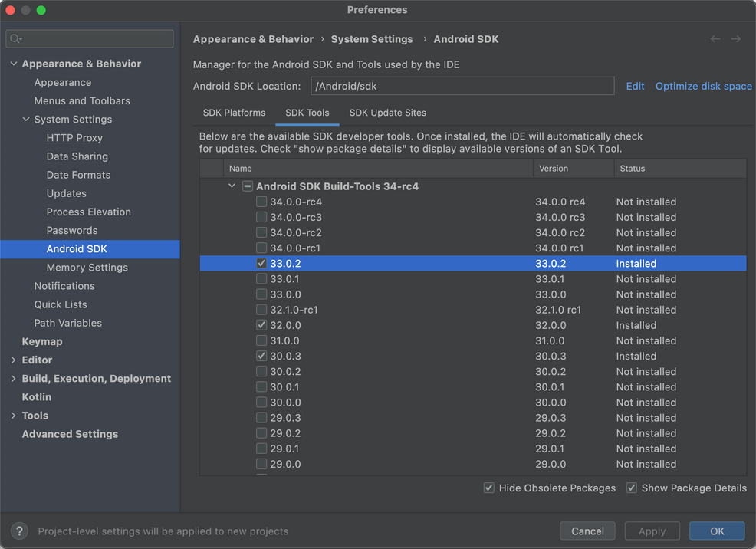Open Passwords settings page
The height and width of the screenshot is (549, 756).
point(72,230)
